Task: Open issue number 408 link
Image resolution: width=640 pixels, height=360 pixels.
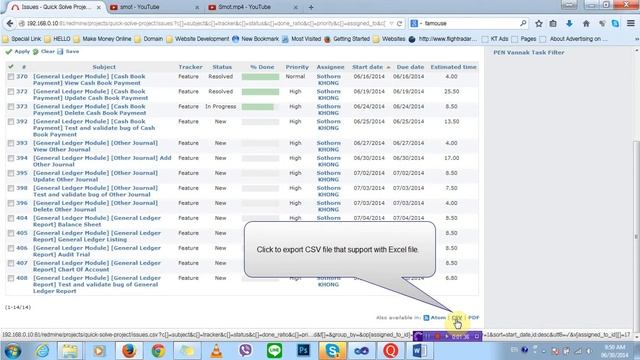Action: coord(22,278)
